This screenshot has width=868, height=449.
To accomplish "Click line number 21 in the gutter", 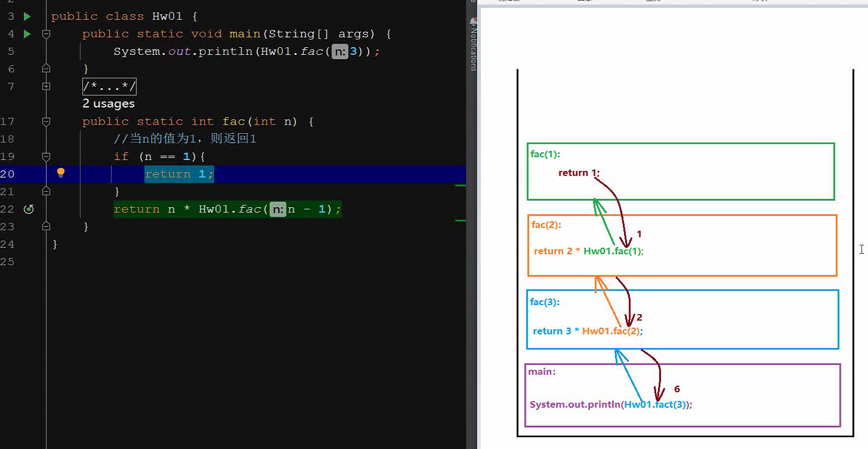I will (x=7, y=192).
